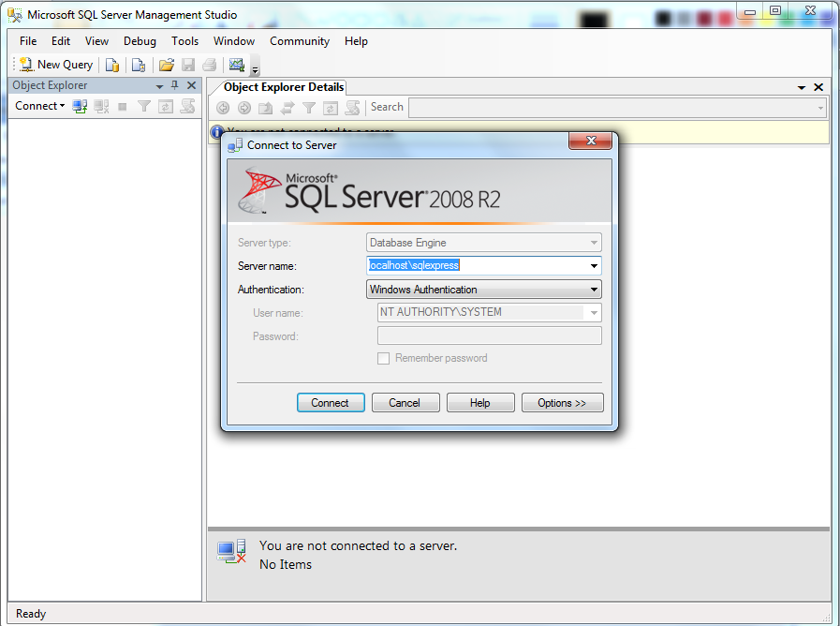Viewport: 840px width, 626px height.
Task: Click the Filter funnel in Object Explorer
Action: point(144,106)
